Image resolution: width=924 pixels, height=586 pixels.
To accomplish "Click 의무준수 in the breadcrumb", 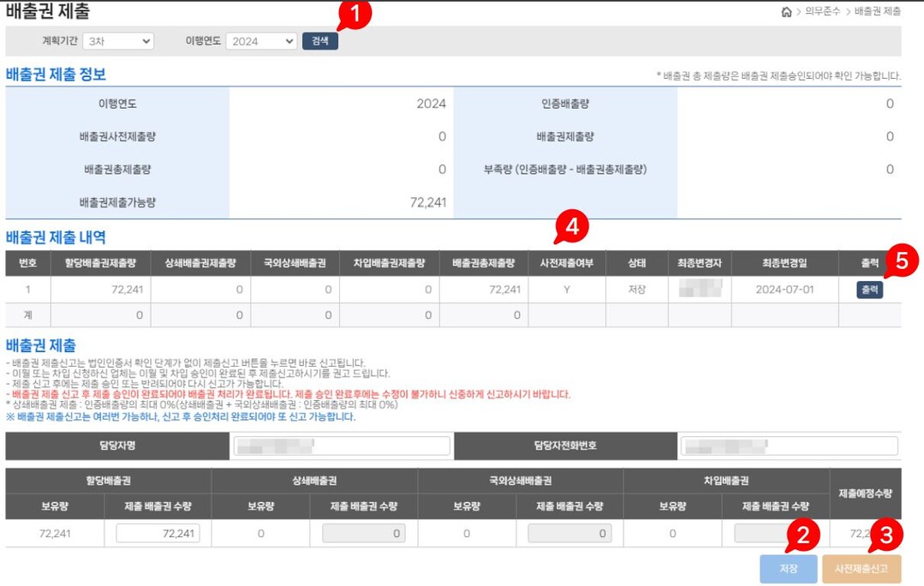I will click(822, 12).
